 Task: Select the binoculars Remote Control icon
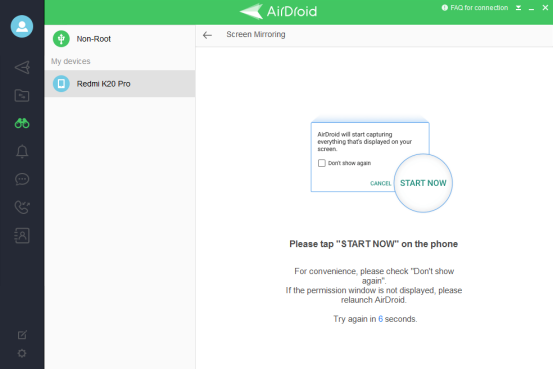click(22, 123)
